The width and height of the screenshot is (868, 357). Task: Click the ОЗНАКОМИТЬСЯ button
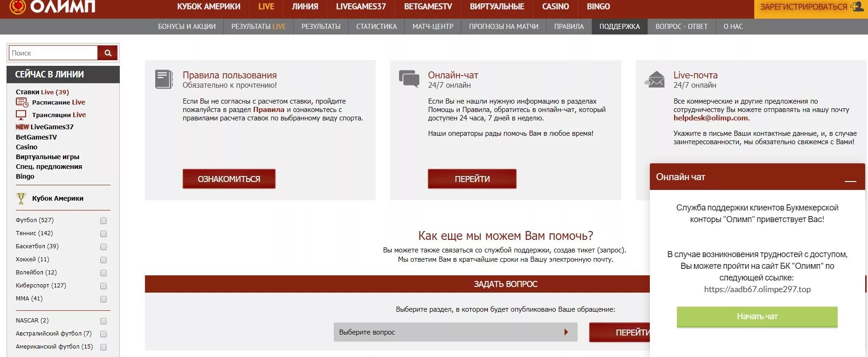(x=229, y=179)
